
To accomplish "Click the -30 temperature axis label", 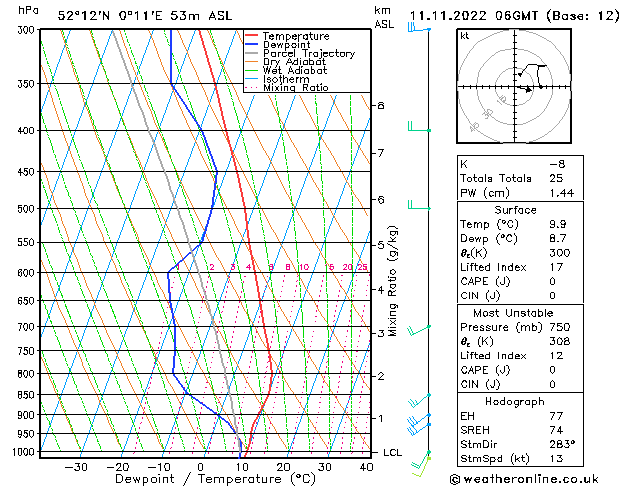I will tap(76, 467).
